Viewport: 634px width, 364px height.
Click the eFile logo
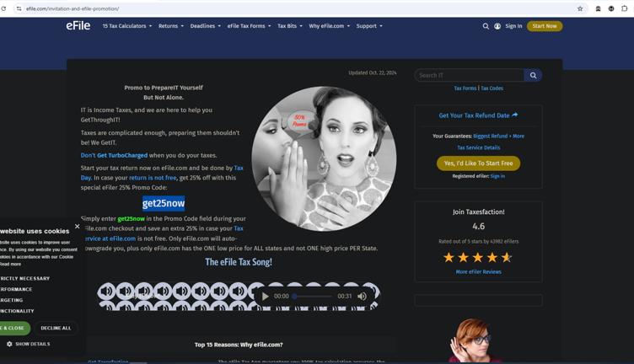[x=78, y=26]
